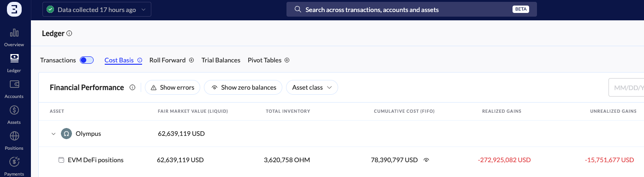
Task: Switch to the Roll Forward tab
Action: pyautogui.click(x=167, y=60)
